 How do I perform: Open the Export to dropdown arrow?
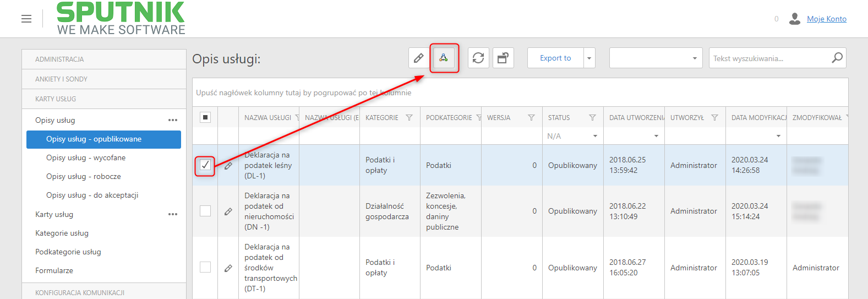[589, 58]
